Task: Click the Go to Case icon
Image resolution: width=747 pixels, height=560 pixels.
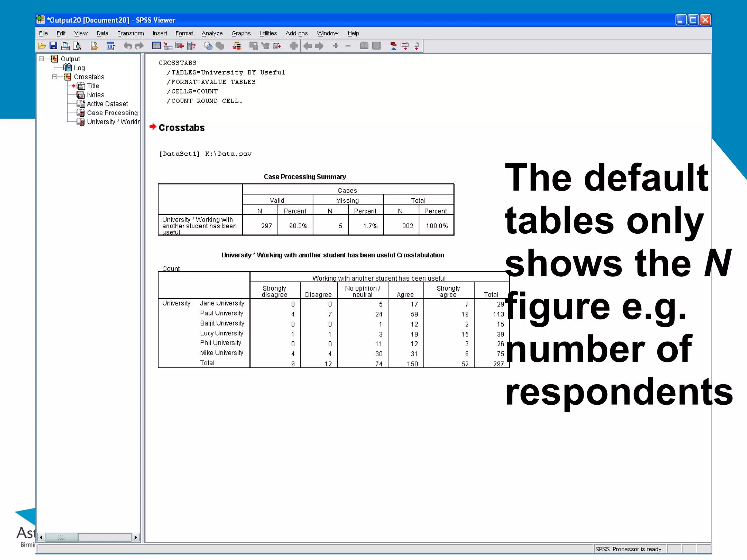Action: point(168,46)
